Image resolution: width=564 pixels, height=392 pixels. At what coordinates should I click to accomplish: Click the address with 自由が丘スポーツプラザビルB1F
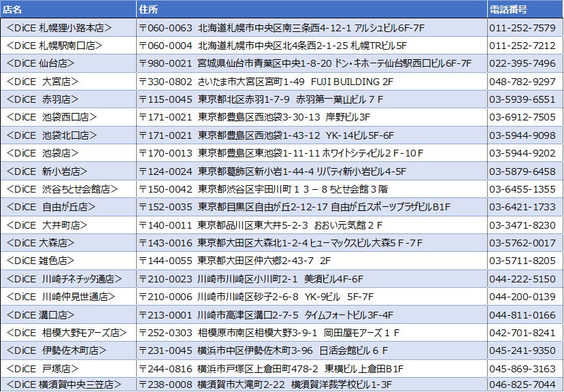[312, 207]
